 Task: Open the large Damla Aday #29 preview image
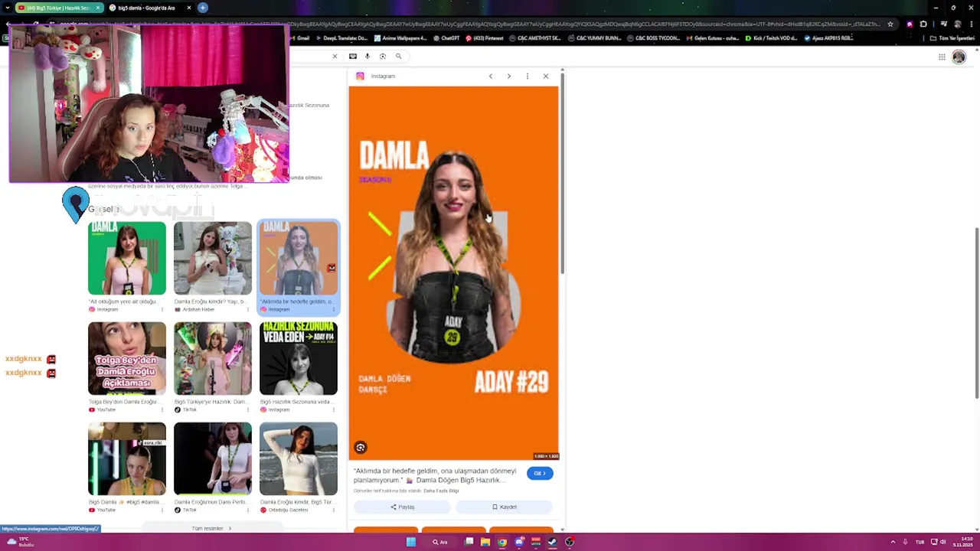(x=453, y=272)
